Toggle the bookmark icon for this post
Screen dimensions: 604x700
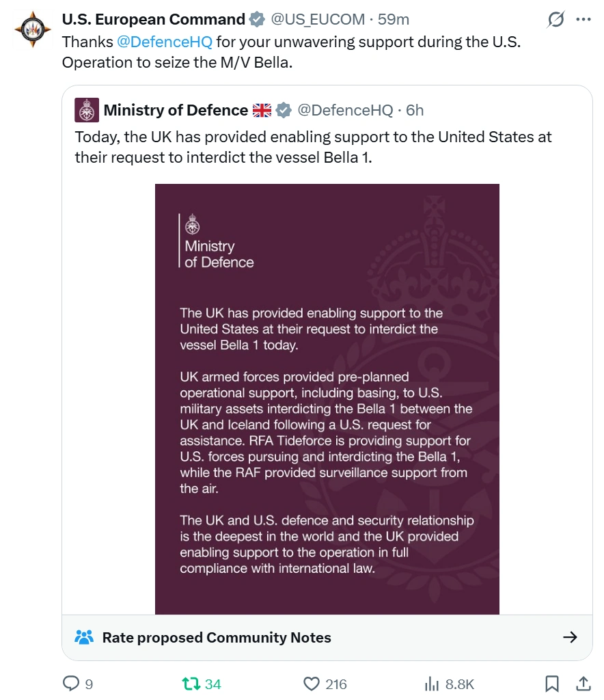pyautogui.click(x=552, y=684)
